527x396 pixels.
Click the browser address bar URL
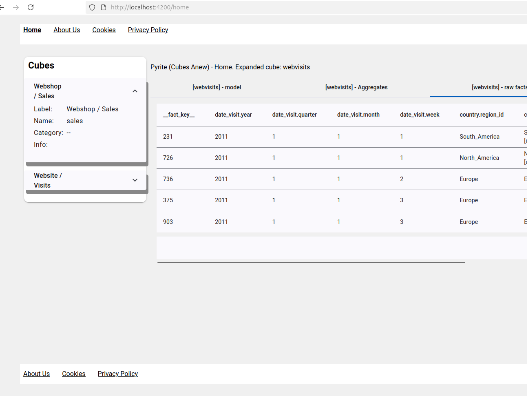pos(150,7)
